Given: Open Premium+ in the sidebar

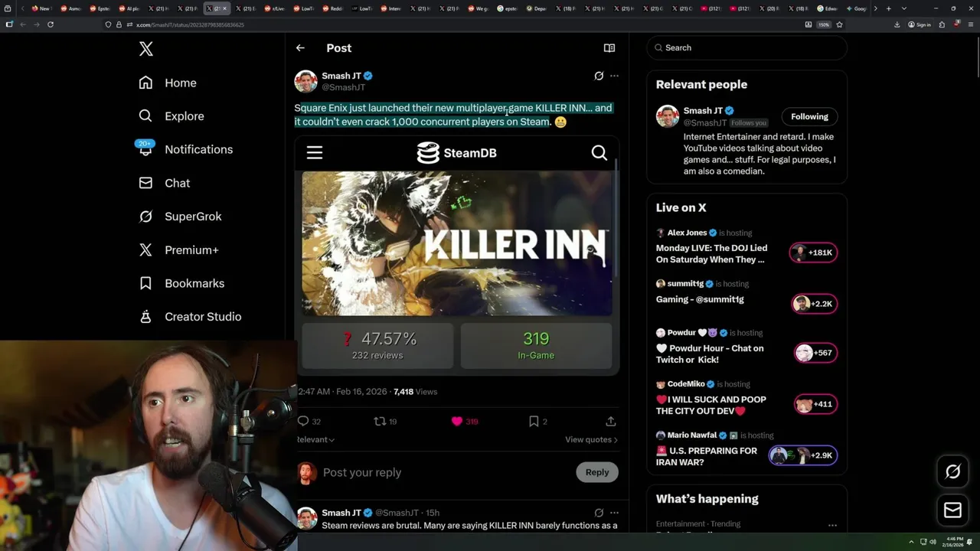Looking at the screenshot, I should 178,249.
